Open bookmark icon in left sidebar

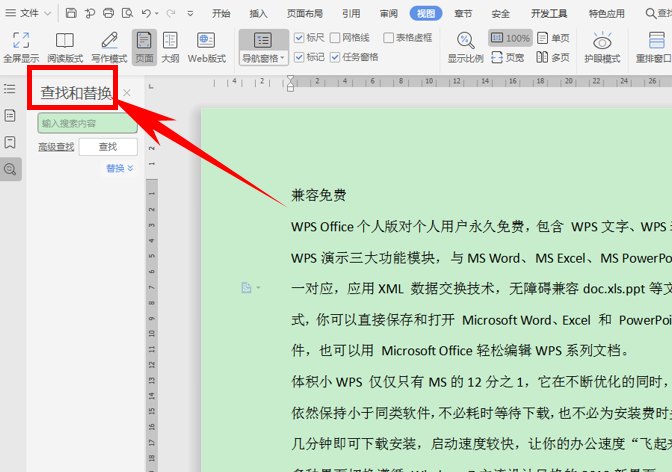coord(10,142)
